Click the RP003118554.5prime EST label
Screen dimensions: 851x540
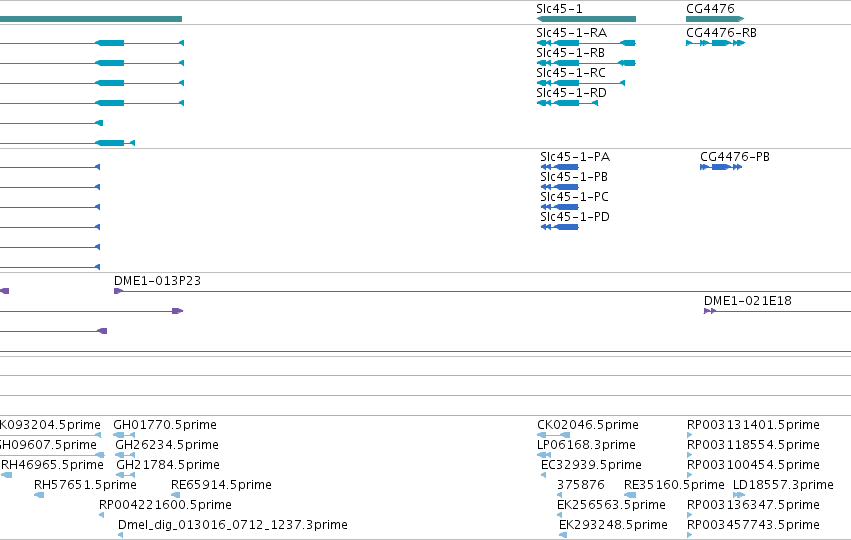pyautogui.click(x=753, y=444)
